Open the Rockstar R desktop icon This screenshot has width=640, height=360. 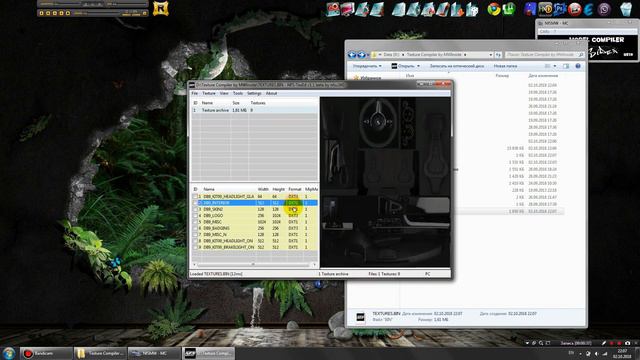(x=160, y=9)
